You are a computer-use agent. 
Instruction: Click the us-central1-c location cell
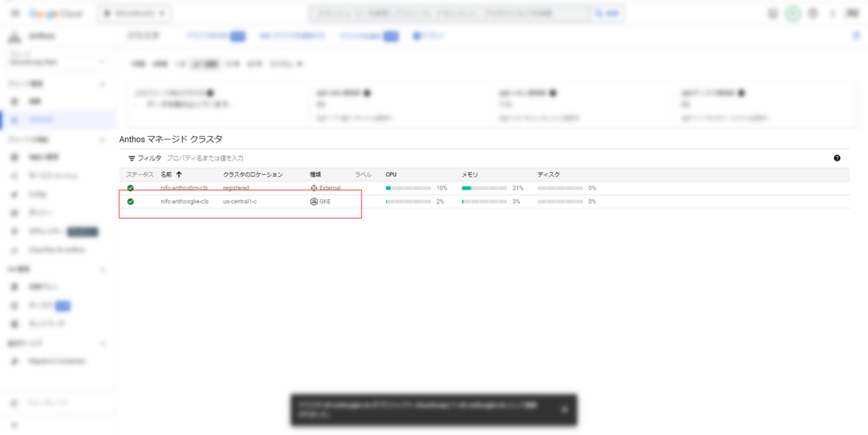[239, 201]
